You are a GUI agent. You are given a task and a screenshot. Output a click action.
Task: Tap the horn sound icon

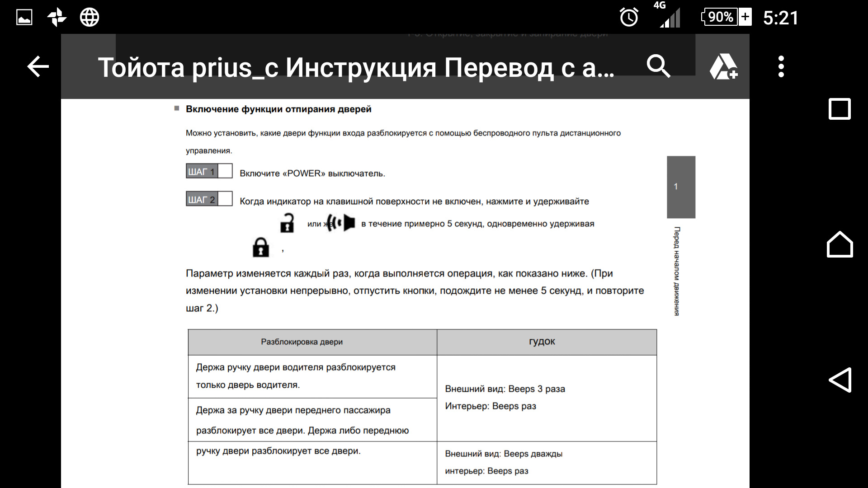pyautogui.click(x=340, y=223)
